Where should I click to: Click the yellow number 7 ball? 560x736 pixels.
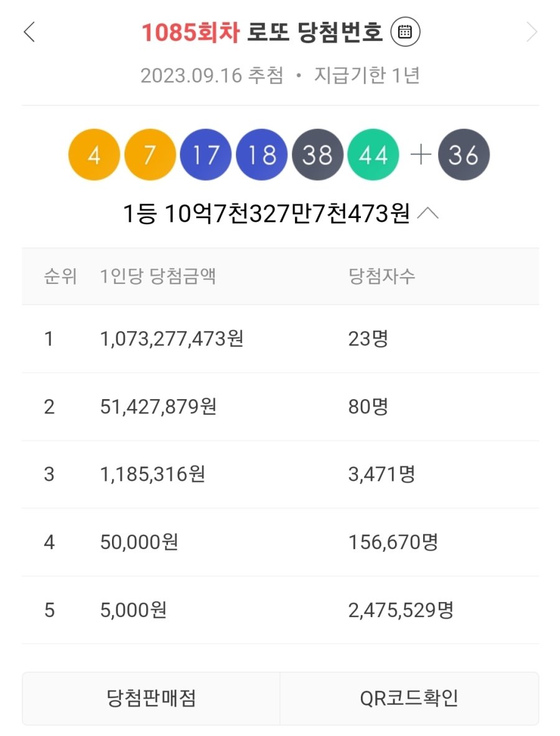150,154
